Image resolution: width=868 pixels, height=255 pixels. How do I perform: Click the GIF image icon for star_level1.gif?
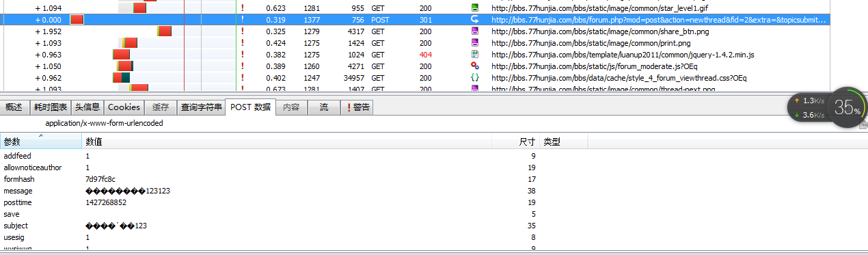click(x=475, y=8)
